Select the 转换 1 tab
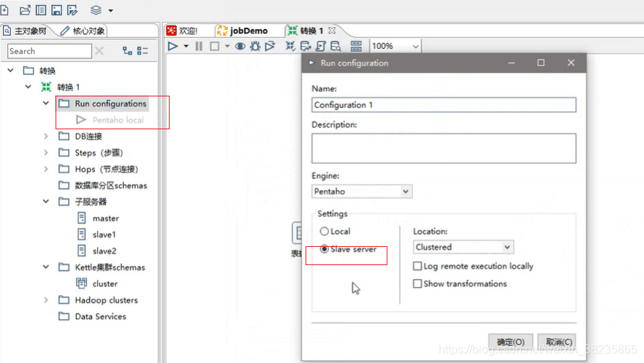The width and height of the screenshot is (644, 363). (x=306, y=31)
